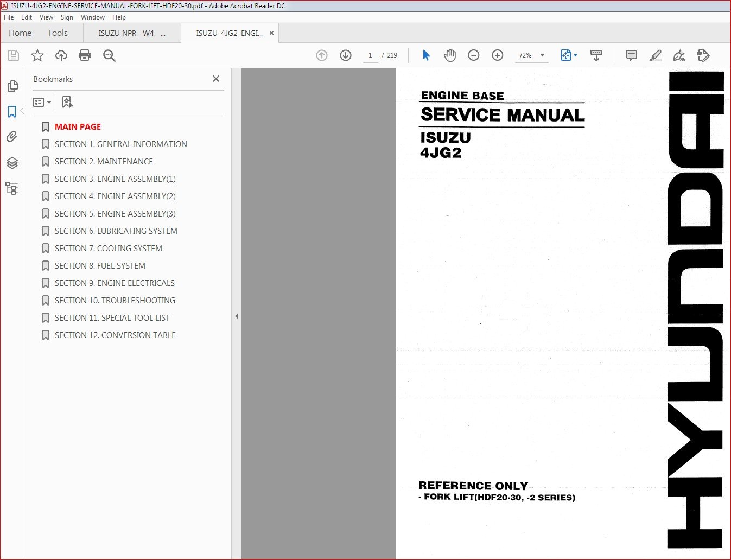
Task: Select Section 10. Troubleshooting bookmark
Action: (x=115, y=300)
